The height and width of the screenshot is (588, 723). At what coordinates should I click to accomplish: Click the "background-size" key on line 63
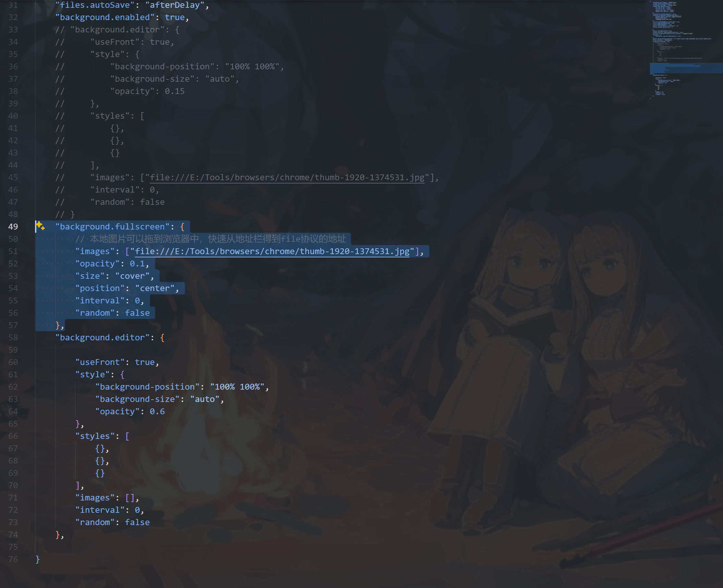[137, 399]
